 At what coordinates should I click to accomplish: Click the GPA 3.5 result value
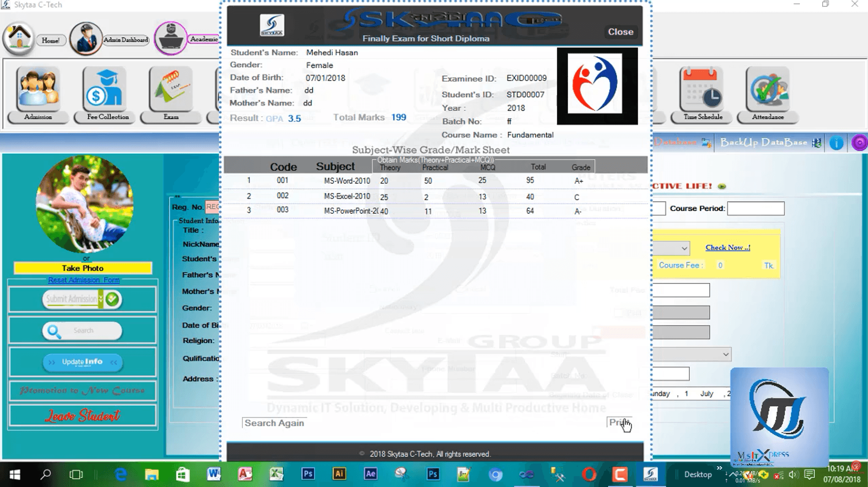click(294, 118)
